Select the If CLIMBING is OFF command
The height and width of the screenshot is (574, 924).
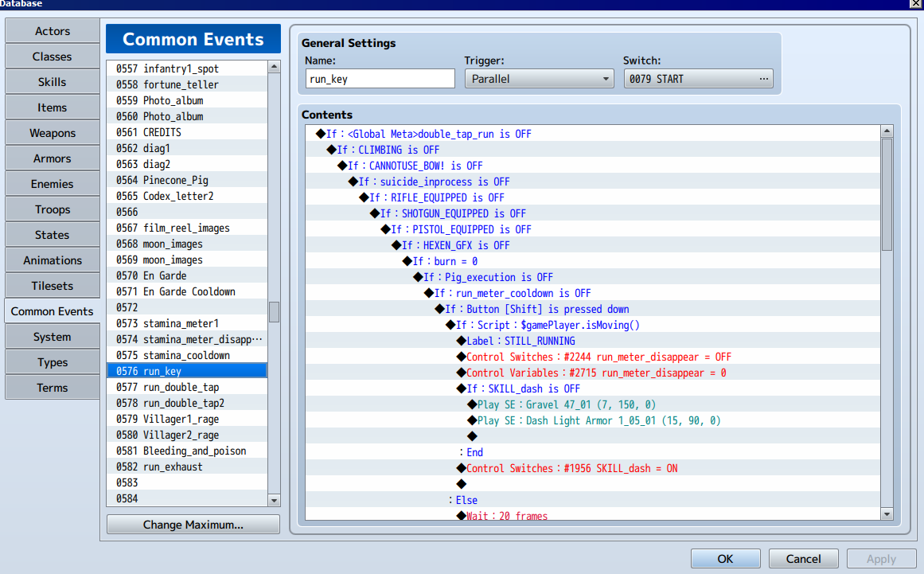point(594,150)
